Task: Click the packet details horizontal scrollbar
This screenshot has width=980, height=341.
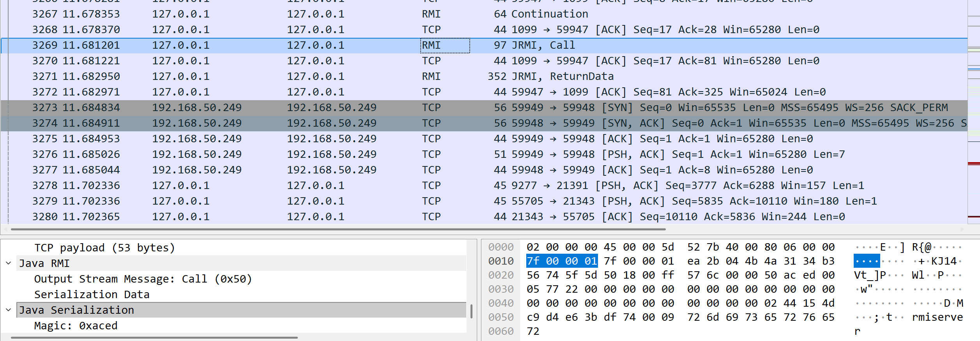Action: tap(154, 337)
